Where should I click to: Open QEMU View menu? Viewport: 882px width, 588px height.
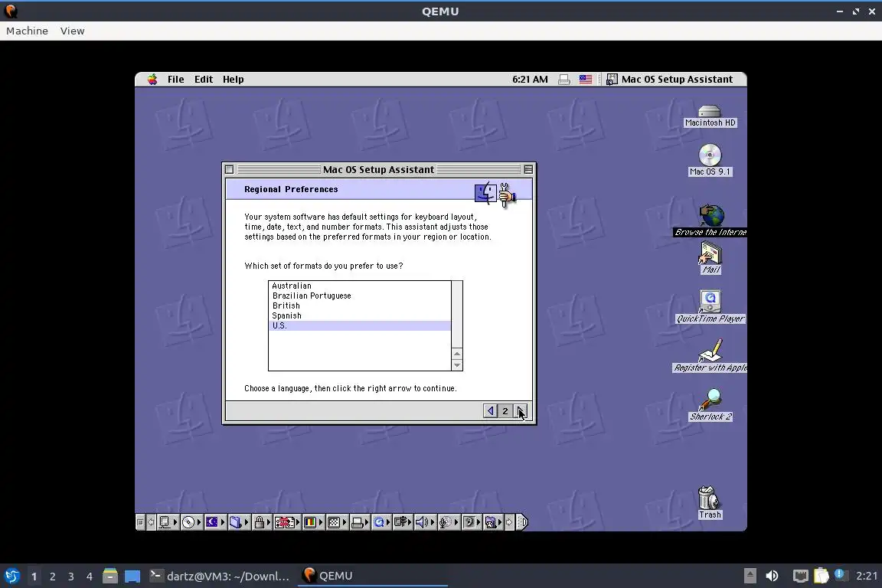click(72, 31)
